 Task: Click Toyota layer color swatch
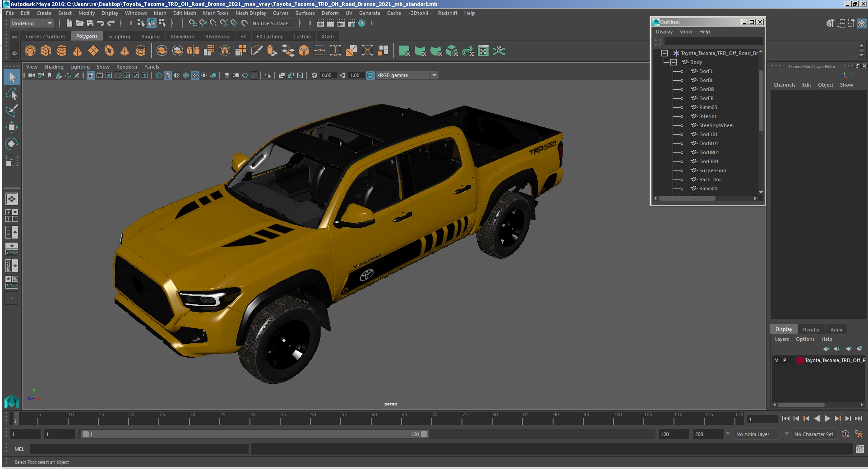click(x=800, y=360)
